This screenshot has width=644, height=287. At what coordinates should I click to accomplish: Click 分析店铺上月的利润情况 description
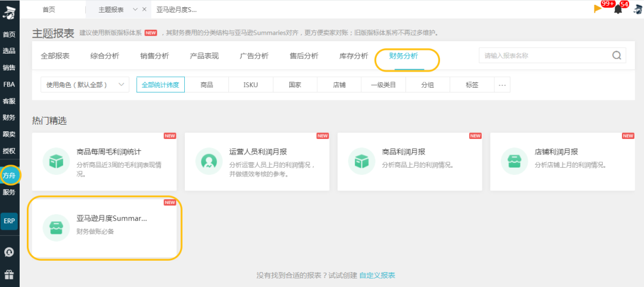[x=571, y=165]
